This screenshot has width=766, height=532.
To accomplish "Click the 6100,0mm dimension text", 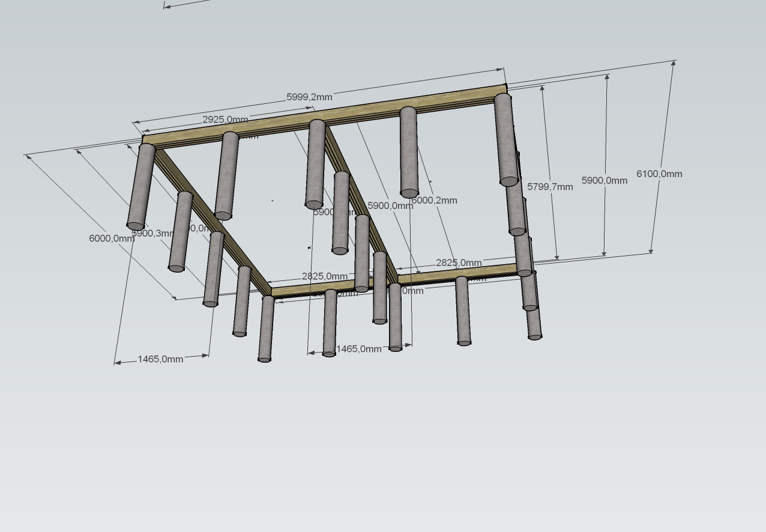I will [659, 174].
